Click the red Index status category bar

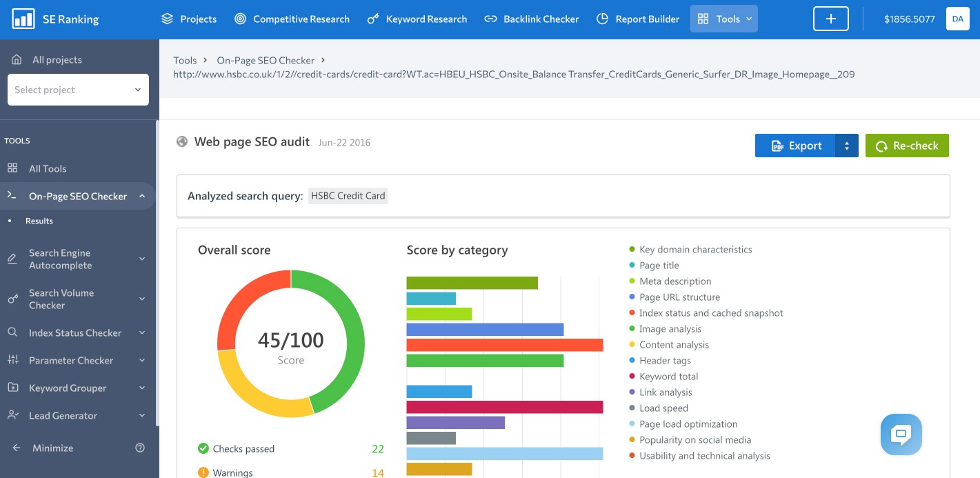(505, 345)
